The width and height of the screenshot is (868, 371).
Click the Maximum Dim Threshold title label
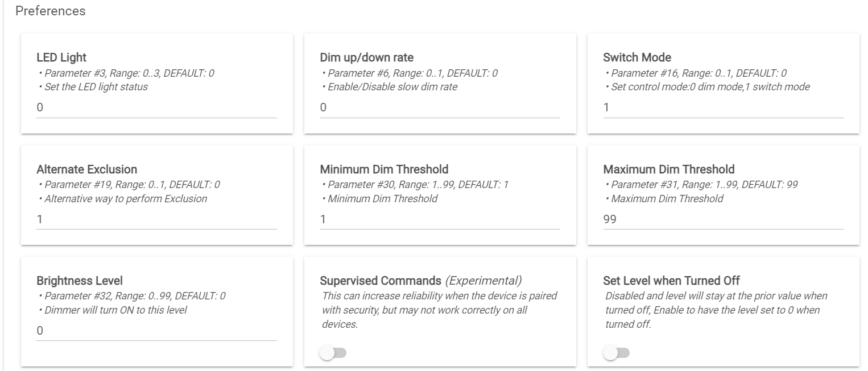coord(669,169)
